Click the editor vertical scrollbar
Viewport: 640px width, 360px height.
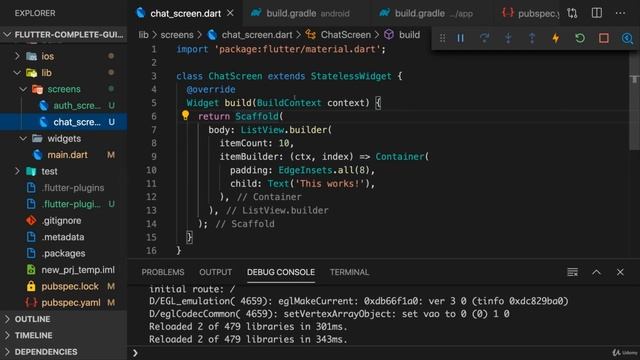click(x=634, y=102)
